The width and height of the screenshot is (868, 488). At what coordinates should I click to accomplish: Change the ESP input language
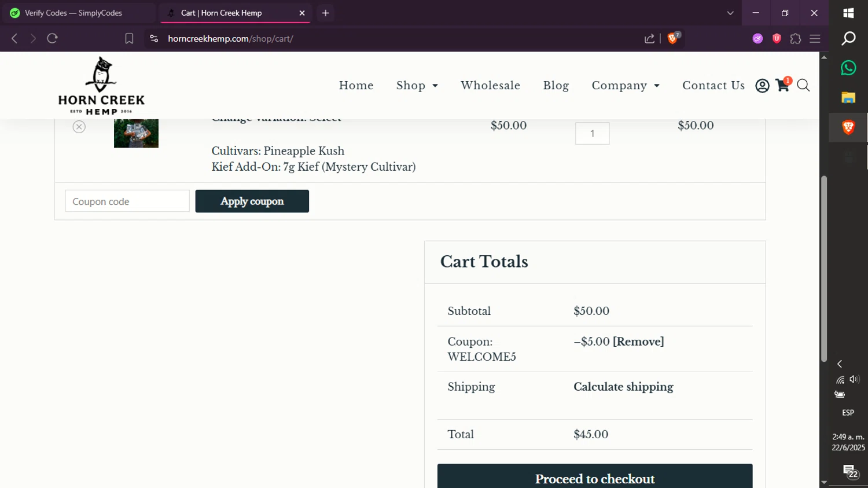pos(848,413)
